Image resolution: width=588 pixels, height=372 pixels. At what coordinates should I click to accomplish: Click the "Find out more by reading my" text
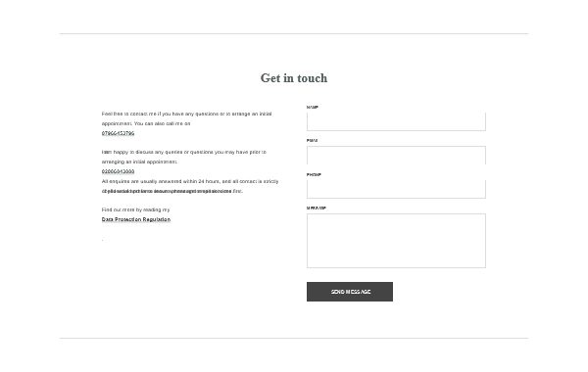click(135, 209)
